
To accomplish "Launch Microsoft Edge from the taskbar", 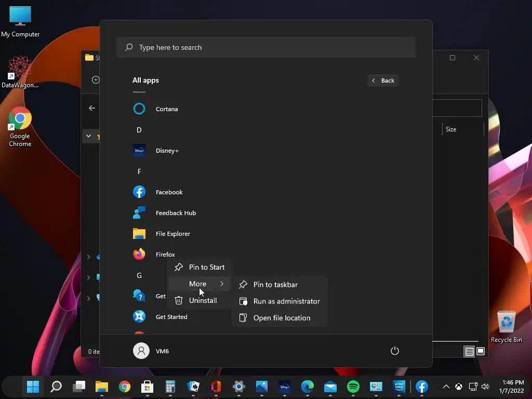I will pyautogui.click(x=308, y=387).
